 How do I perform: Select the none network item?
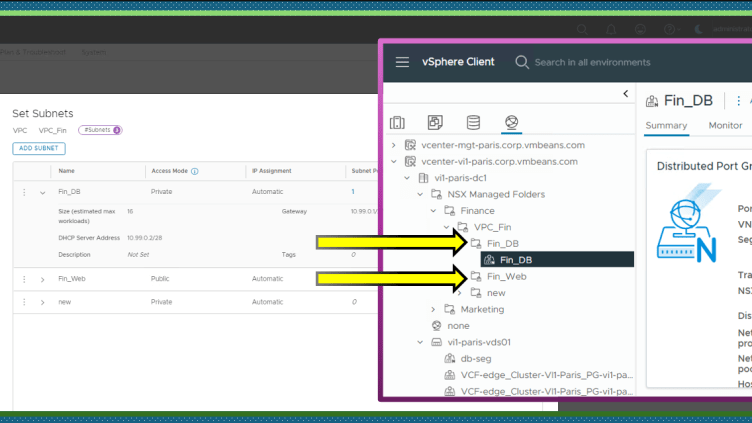[458, 326]
